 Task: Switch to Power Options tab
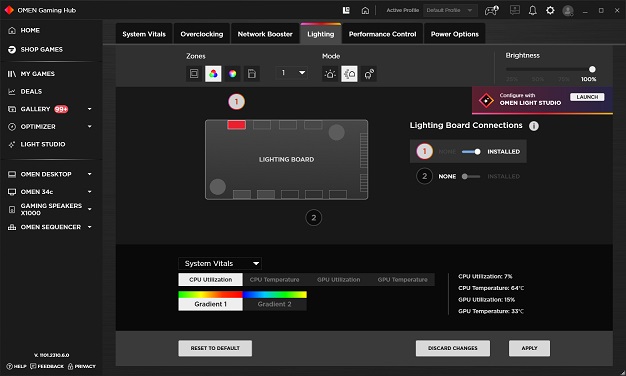[455, 34]
